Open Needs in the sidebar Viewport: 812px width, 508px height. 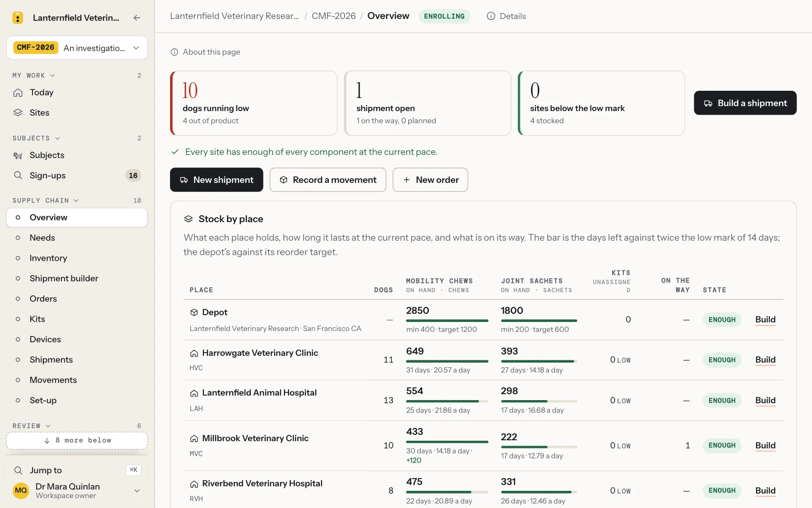pyautogui.click(x=77, y=238)
